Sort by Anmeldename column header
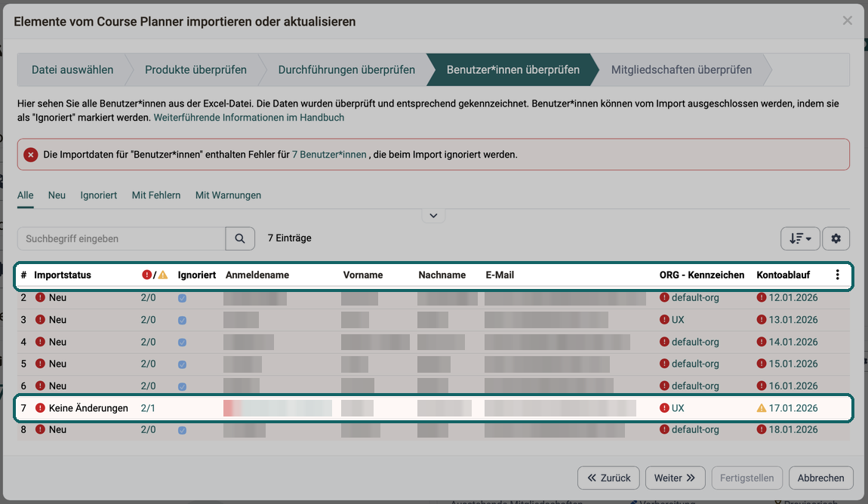Viewport: 868px width, 504px height. tap(257, 275)
